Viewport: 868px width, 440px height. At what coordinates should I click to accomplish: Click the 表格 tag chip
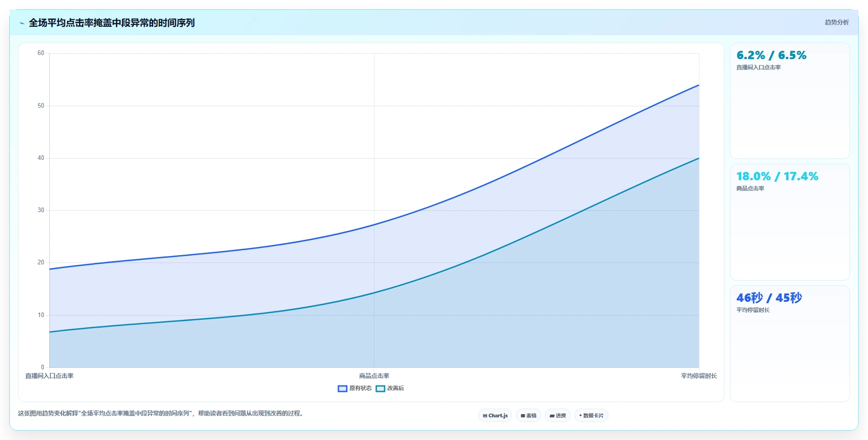528,416
